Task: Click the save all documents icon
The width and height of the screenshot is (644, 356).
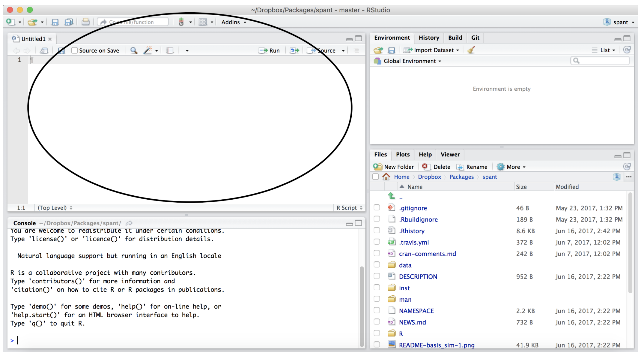Action: pos(69,22)
